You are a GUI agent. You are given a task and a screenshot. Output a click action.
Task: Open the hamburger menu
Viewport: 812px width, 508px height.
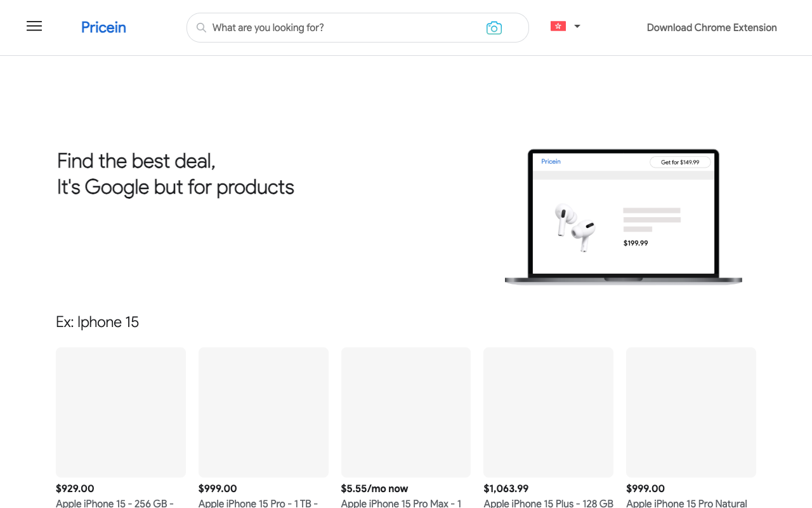[x=34, y=26]
